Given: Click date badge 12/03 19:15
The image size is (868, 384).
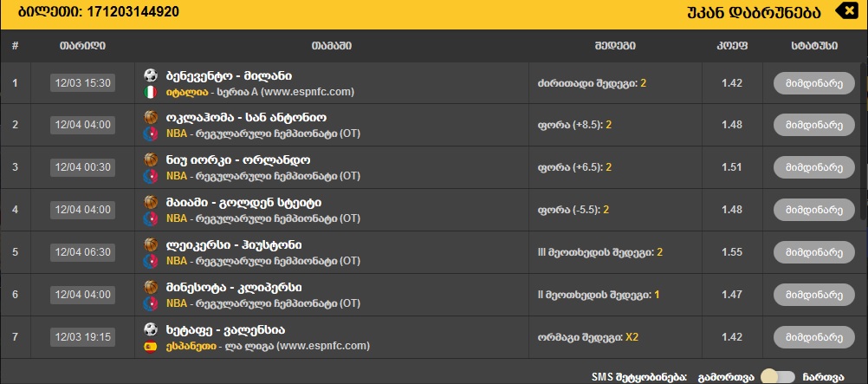Looking at the screenshot, I should (82, 337).
